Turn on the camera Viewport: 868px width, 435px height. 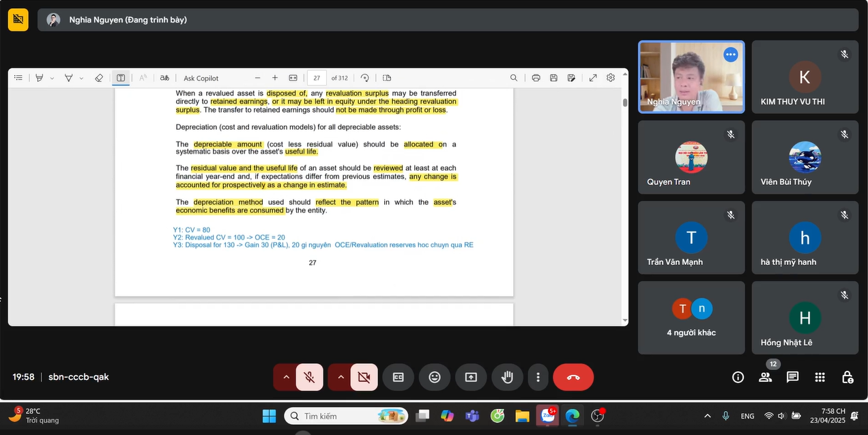364,377
